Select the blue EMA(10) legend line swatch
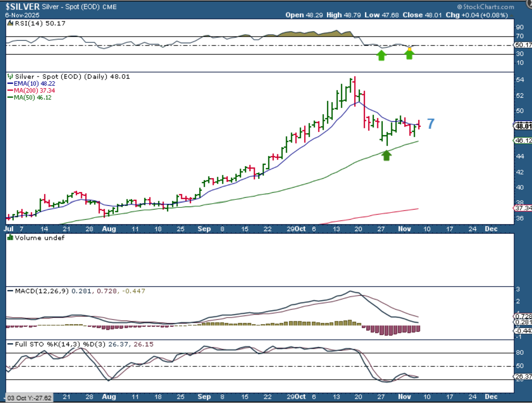Screen dimensions: 532x403 11,84
